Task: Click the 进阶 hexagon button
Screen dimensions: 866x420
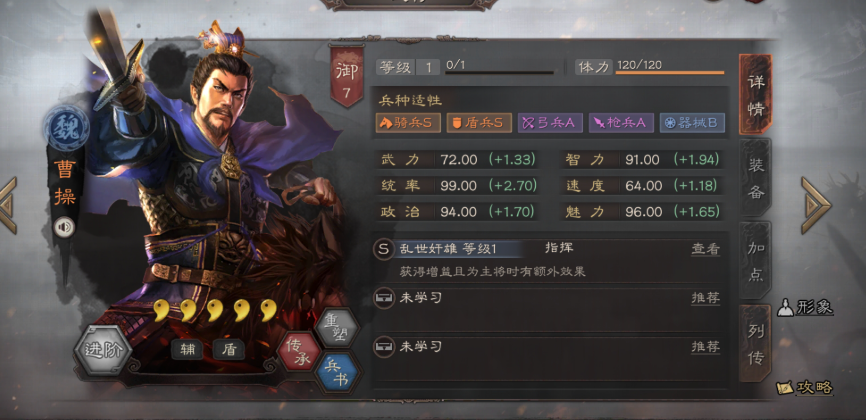Action: 103,350
